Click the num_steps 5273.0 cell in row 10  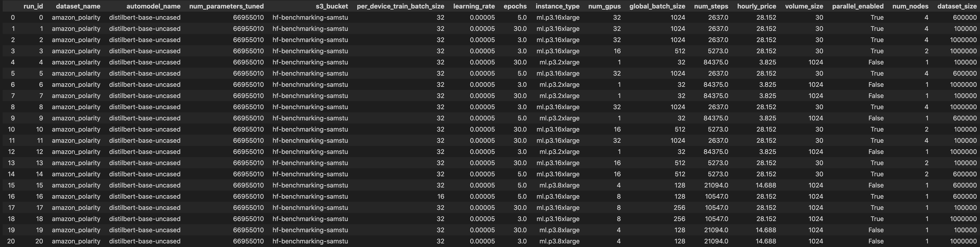(718, 129)
